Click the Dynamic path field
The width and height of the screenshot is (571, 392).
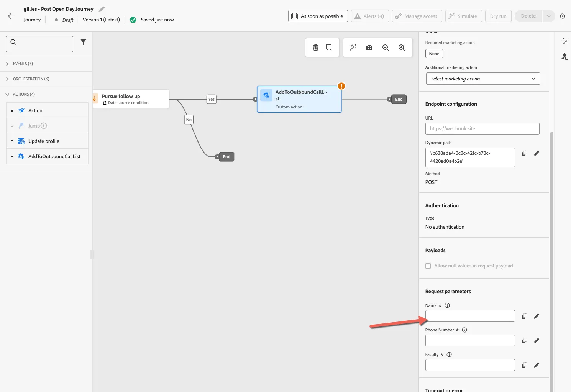click(x=470, y=157)
